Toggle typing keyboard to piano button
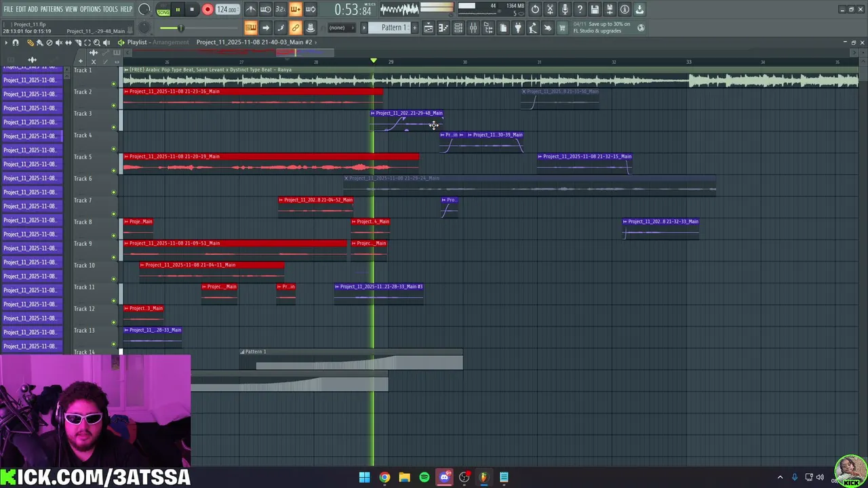The height and width of the screenshot is (488, 868). tap(251, 28)
